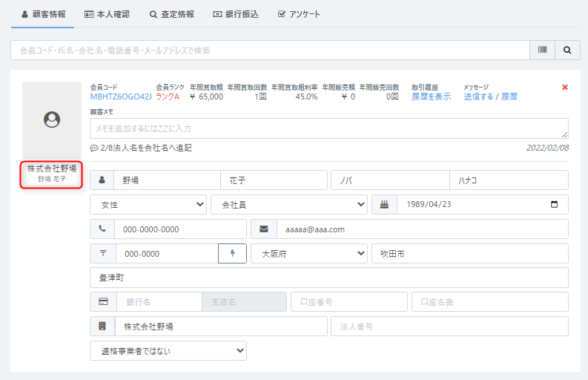Click the customer search input field
This screenshot has width=588, height=380.
[270, 50]
